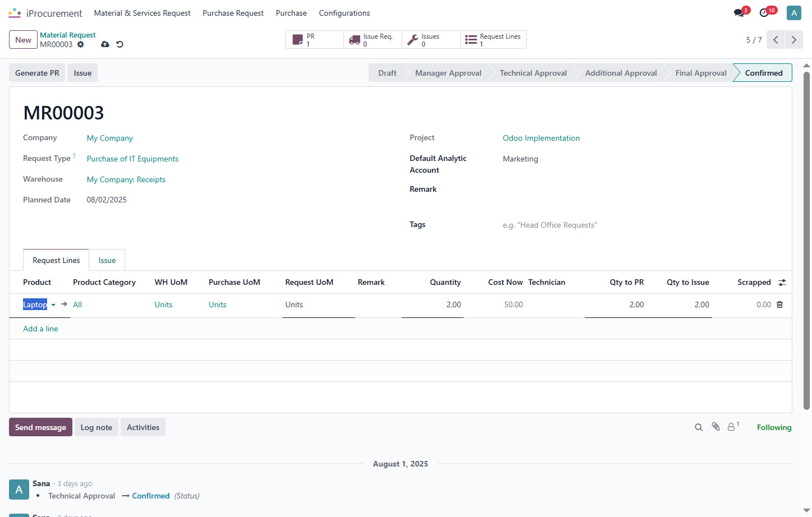Open the Material Request breadcrumb link

tap(68, 35)
